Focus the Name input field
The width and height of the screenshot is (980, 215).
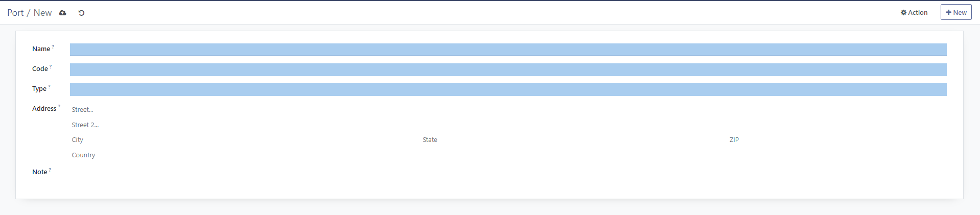[x=508, y=50]
